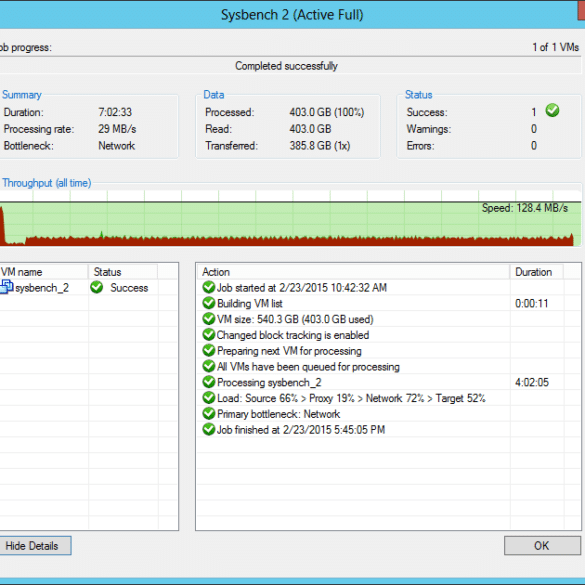Click the 'Status' column header in the VM list
Viewport: 585px width, 585px height.
coord(123,272)
